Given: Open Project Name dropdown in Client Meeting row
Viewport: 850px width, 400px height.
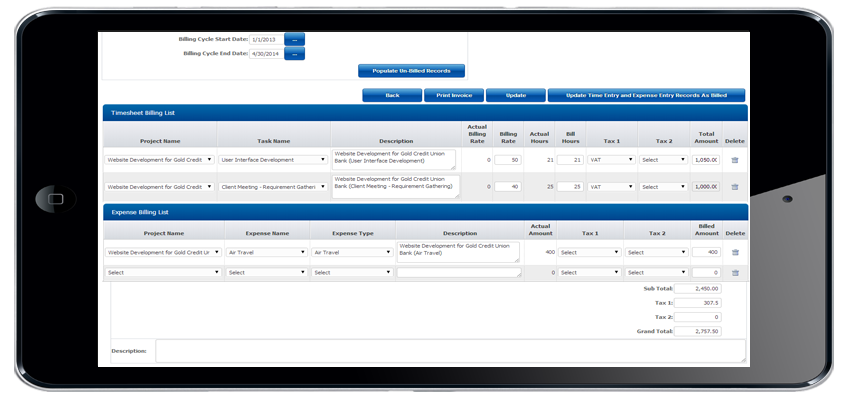Looking at the screenshot, I should [x=160, y=186].
